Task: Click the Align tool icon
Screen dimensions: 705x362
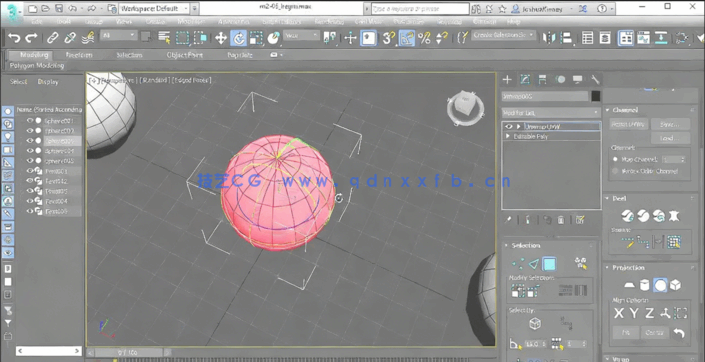Action: pyautogui.click(x=567, y=38)
